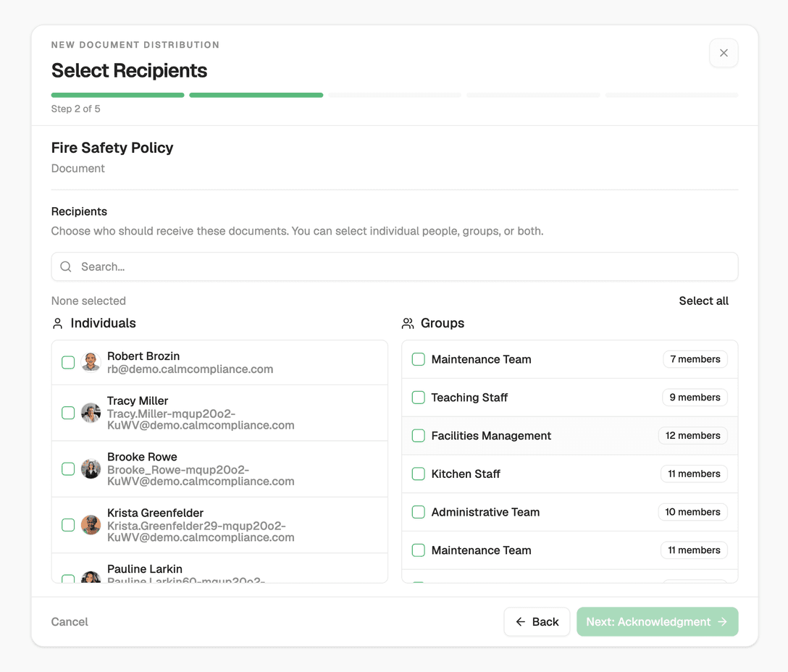Check the Brooke Rowe checkbox
This screenshot has width=788, height=672.
pyautogui.click(x=68, y=469)
